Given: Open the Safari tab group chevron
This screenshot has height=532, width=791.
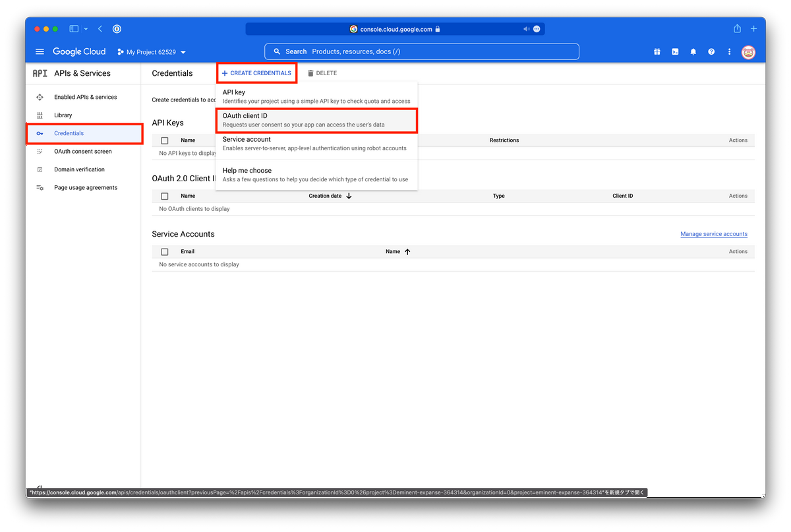Looking at the screenshot, I should point(86,29).
